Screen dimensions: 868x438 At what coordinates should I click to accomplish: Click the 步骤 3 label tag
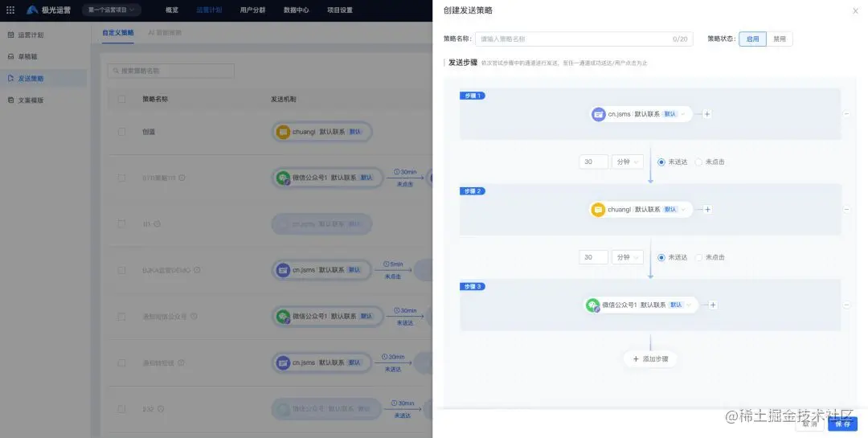[x=473, y=287]
